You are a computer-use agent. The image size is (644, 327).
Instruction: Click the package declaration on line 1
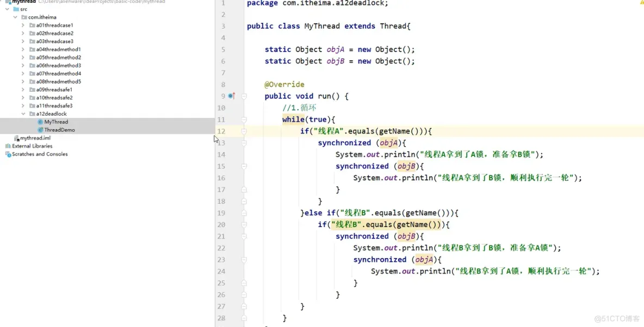(x=318, y=3)
